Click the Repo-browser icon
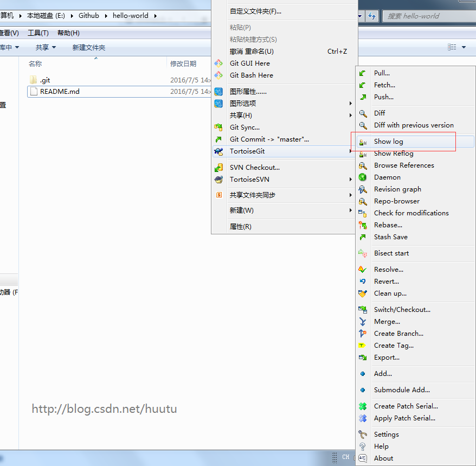Image resolution: width=476 pixels, height=466 pixels. click(363, 201)
